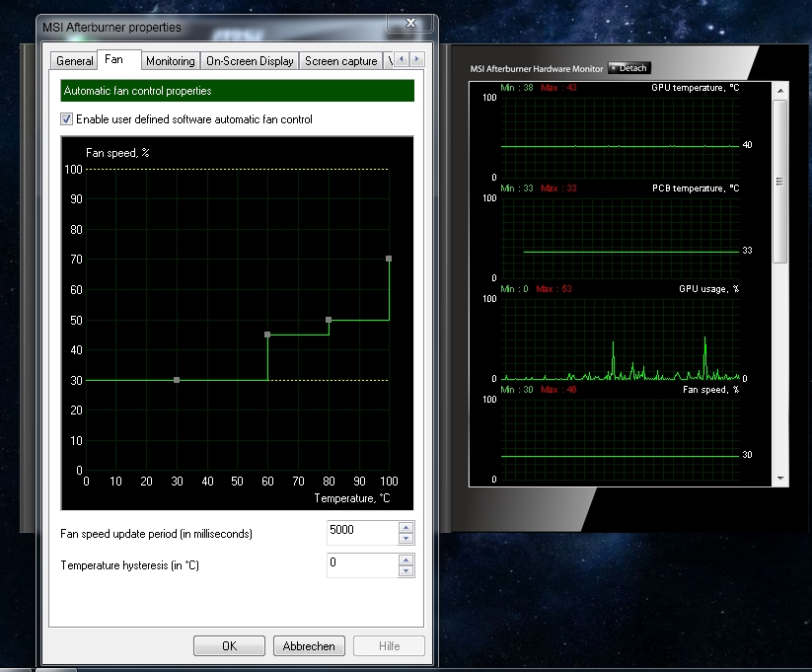Close the MSI Afterburner properties dialog

pos(410,23)
